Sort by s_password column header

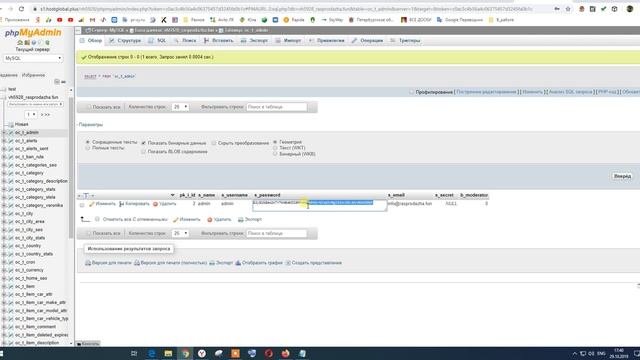[x=267, y=196]
